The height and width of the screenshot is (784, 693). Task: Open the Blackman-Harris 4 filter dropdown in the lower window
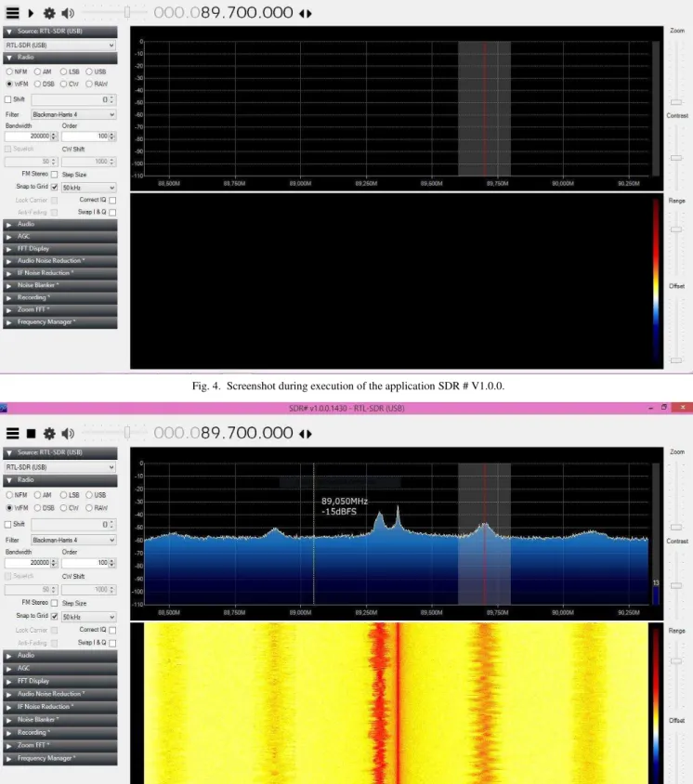tap(73, 540)
